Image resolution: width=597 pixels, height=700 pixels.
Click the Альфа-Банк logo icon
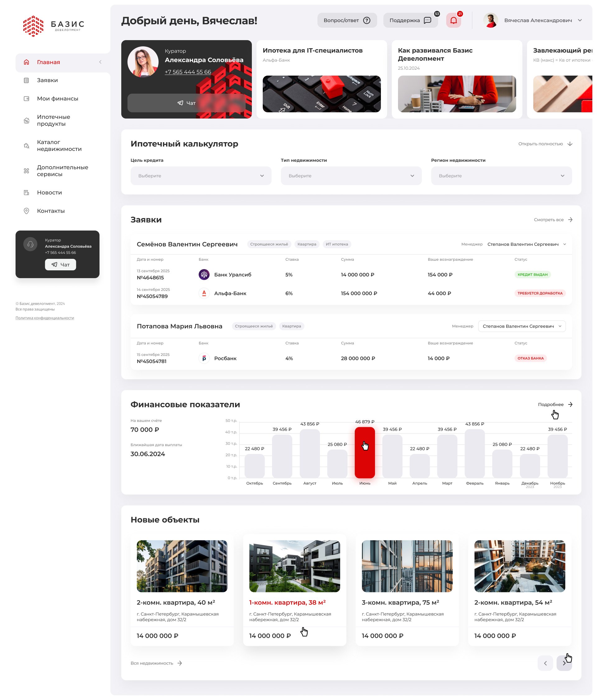point(204,293)
